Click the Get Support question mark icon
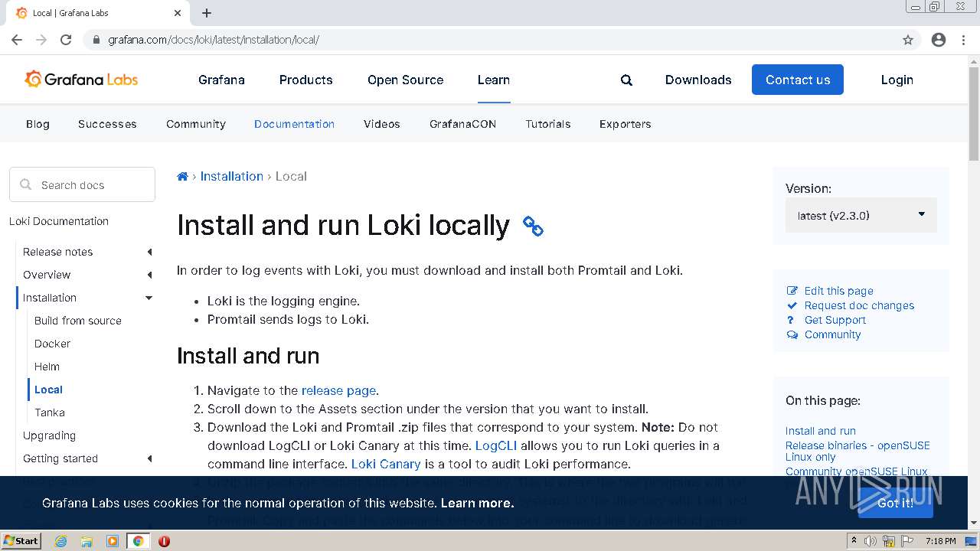980x551 pixels. (x=791, y=320)
